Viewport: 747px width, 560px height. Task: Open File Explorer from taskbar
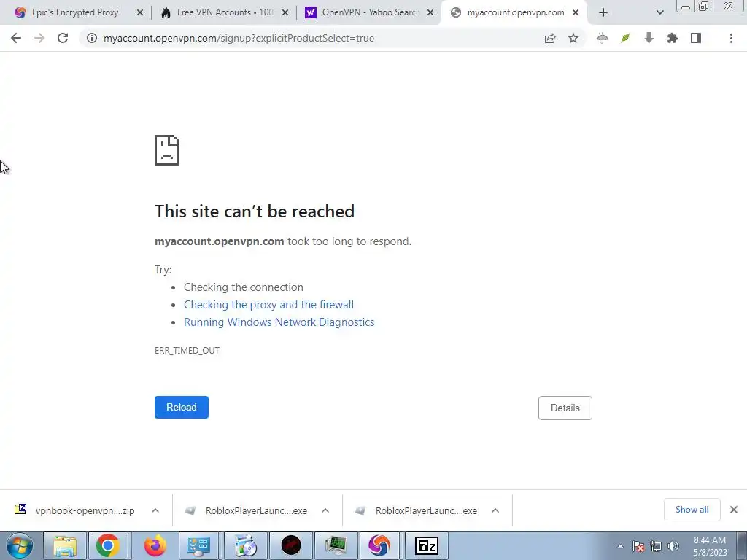(x=65, y=545)
